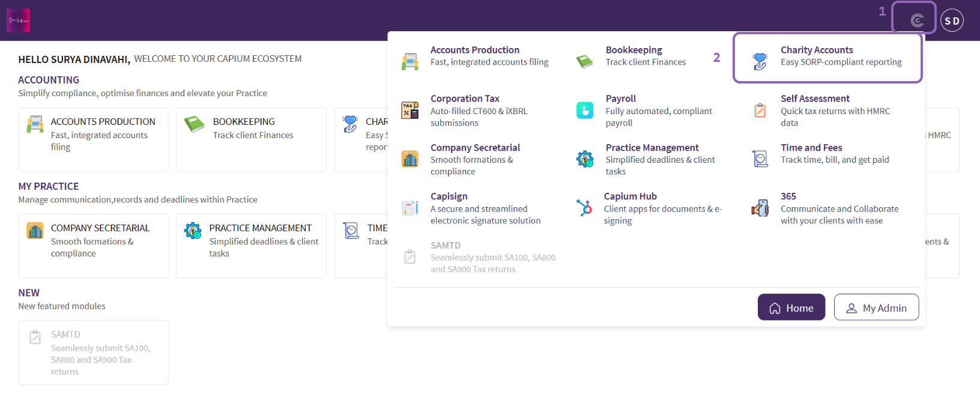Click 'A secure and streamlined electronic signature solution'
980x415 pixels.
[x=485, y=215]
